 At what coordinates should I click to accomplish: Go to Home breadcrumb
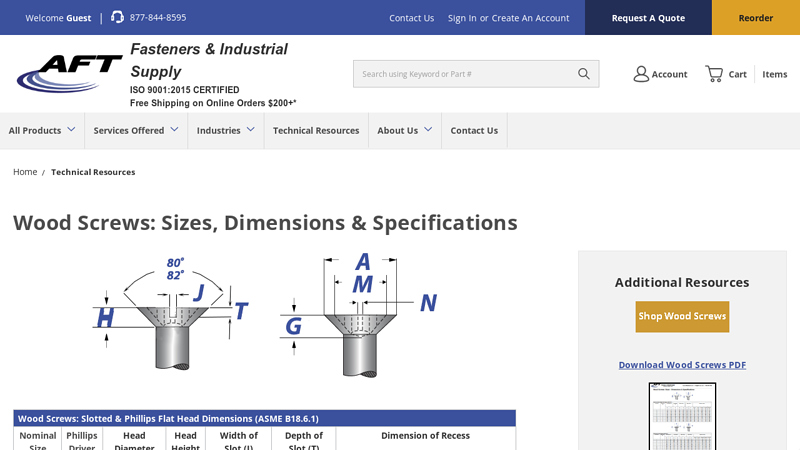25,172
